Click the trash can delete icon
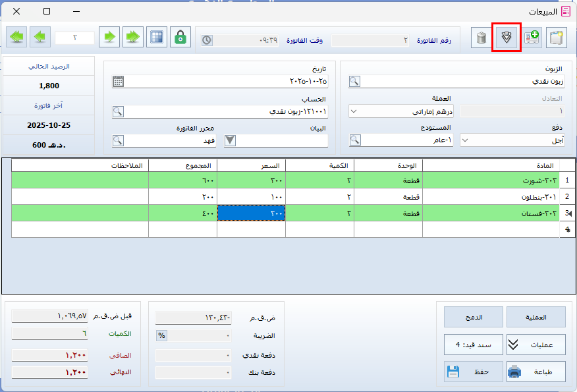This screenshot has width=577, height=392. click(482, 38)
